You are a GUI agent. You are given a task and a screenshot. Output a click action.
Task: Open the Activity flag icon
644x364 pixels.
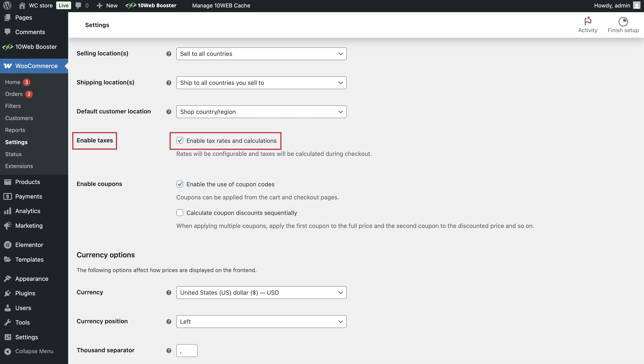[588, 21]
